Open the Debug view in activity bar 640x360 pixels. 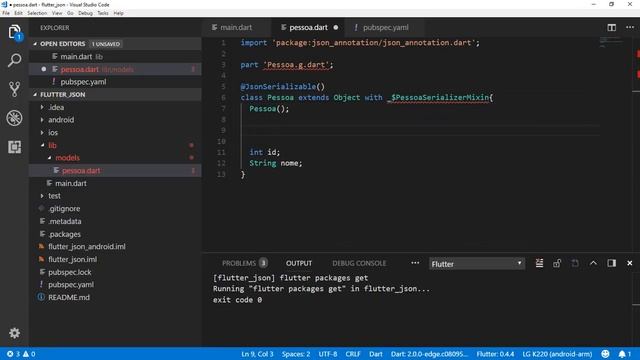click(x=14, y=118)
